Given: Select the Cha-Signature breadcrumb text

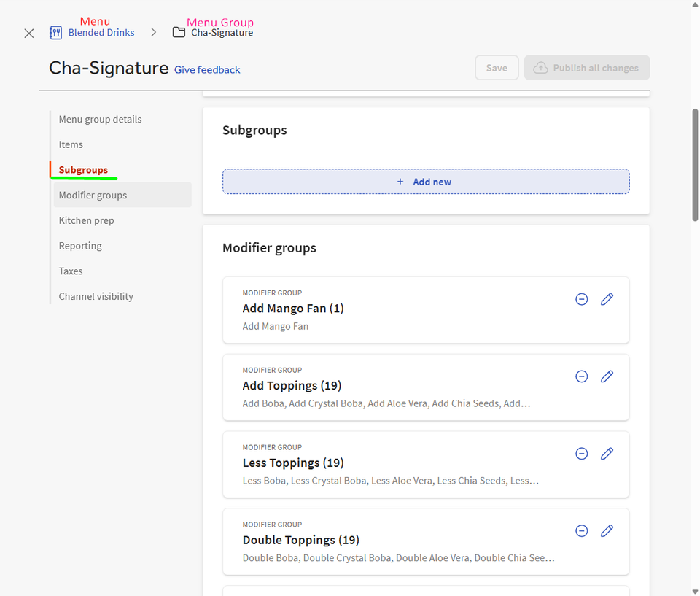Looking at the screenshot, I should [222, 33].
